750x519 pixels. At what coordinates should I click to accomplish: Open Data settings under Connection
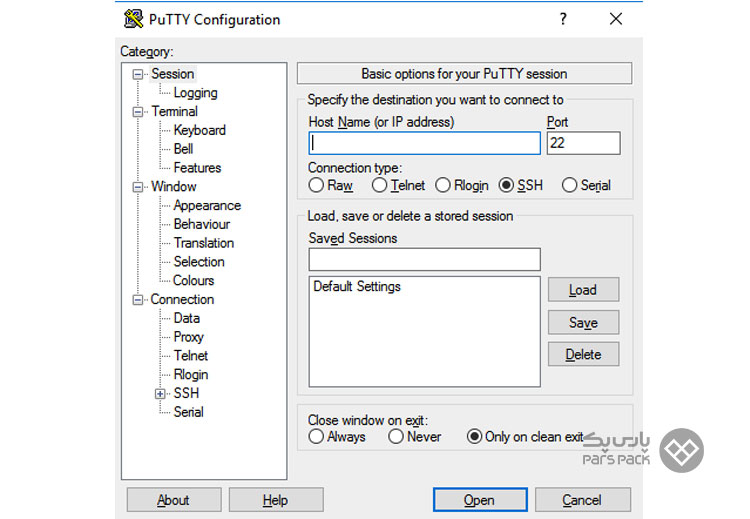pos(187,318)
